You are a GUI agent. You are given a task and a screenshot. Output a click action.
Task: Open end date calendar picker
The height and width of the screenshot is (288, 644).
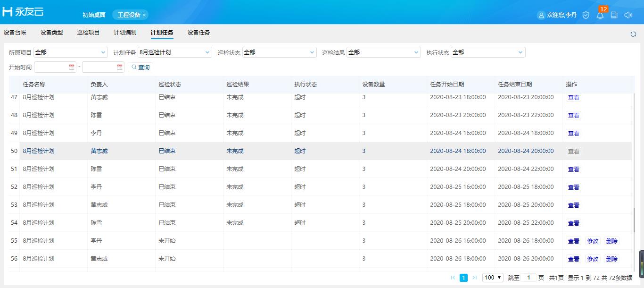pos(120,68)
